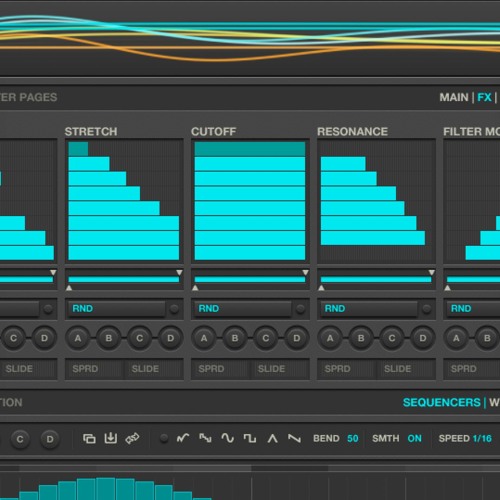Toggle the Resonance RND round button
The height and width of the screenshot is (500, 500).
pyautogui.click(x=427, y=309)
